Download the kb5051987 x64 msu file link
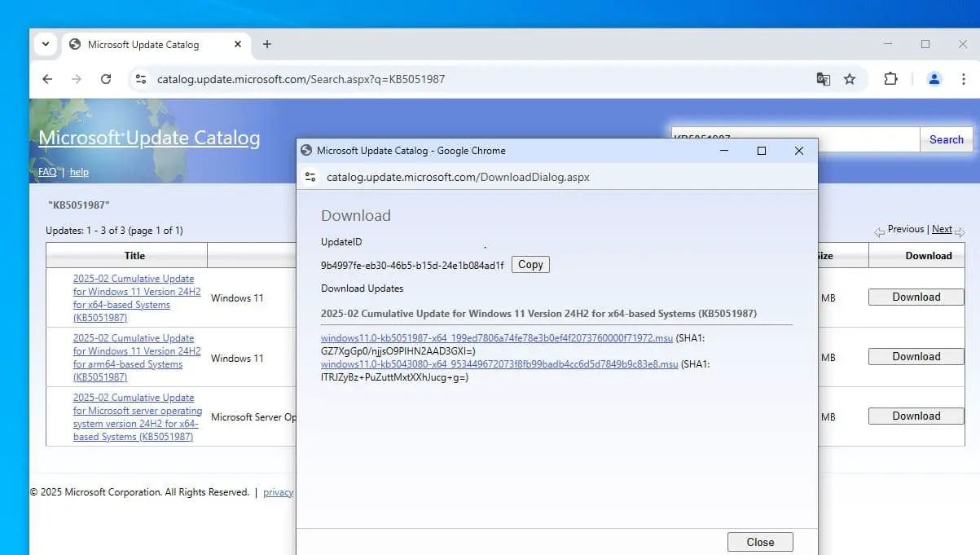Viewport: 980px width, 555px height. (x=496, y=338)
